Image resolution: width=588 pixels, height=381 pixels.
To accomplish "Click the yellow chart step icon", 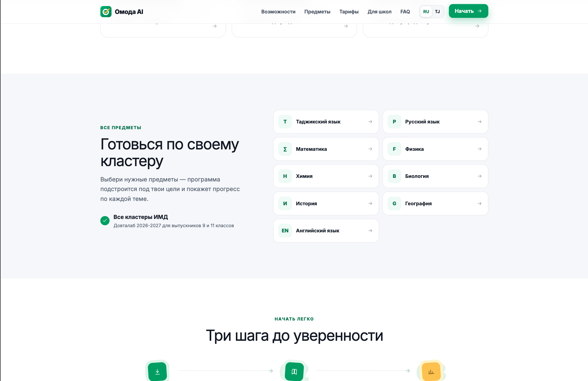I will coord(431,371).
